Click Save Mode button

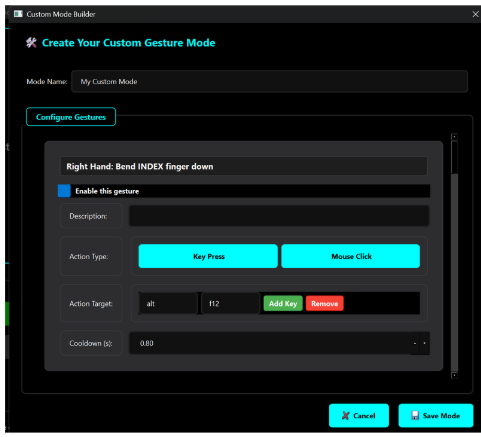[x=436, y=415]
